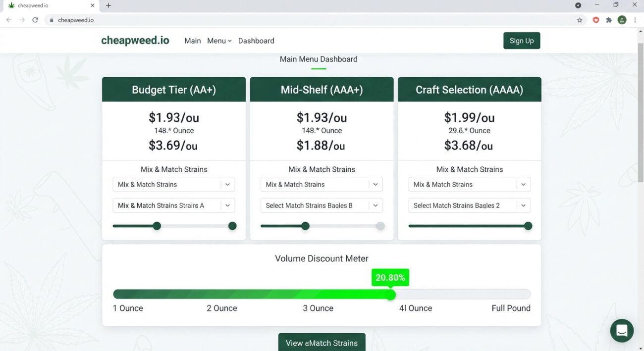Screen dimensions: 644x351
Task: Open the green profile avatar
Action: 622,20
